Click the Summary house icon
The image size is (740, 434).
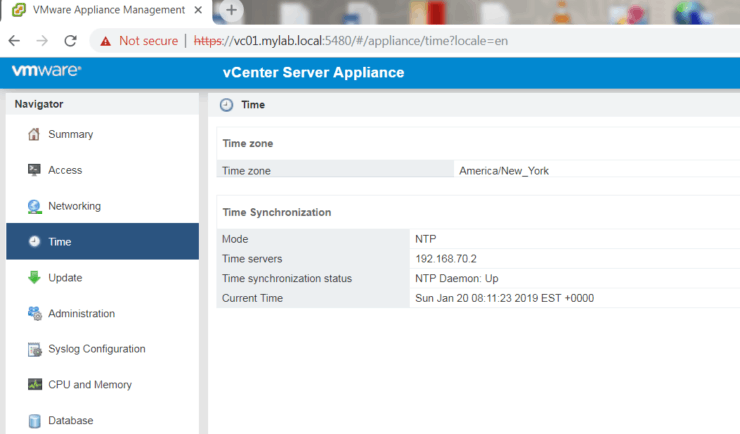point(34,135)
